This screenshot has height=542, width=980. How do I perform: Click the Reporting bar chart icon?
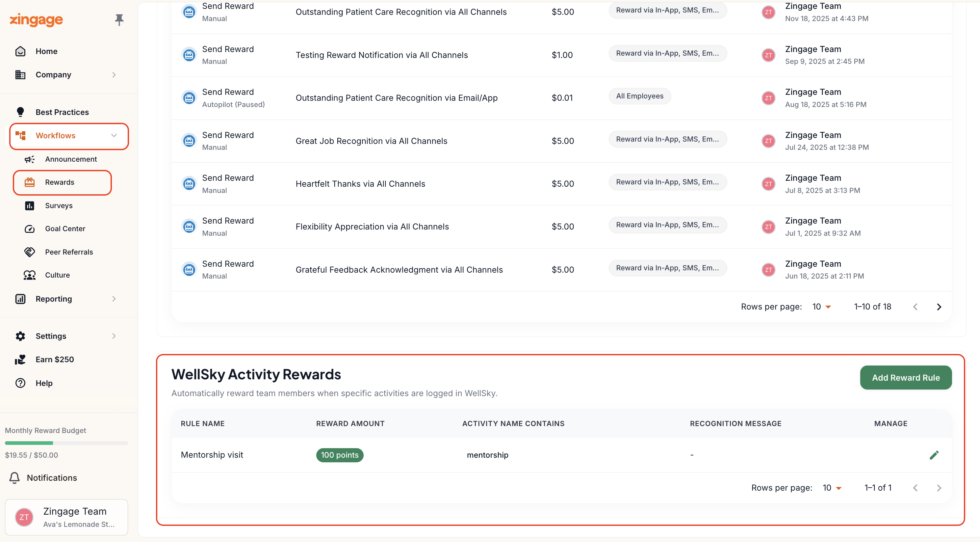[20, 299]
